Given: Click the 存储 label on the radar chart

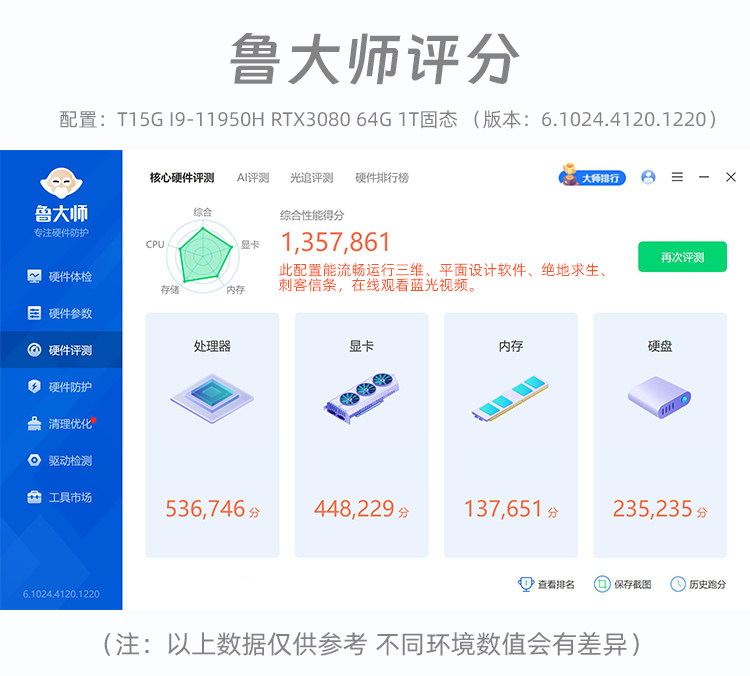Looking at the screenshot, I should coord(170,289).
